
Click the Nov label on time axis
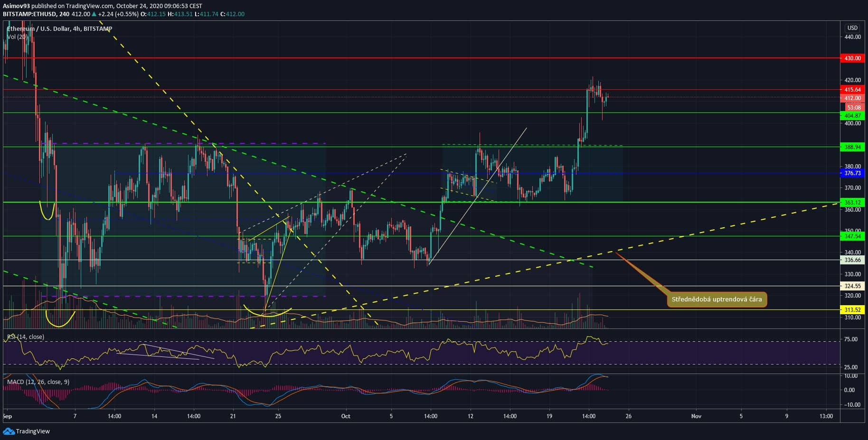coord(696,416)
